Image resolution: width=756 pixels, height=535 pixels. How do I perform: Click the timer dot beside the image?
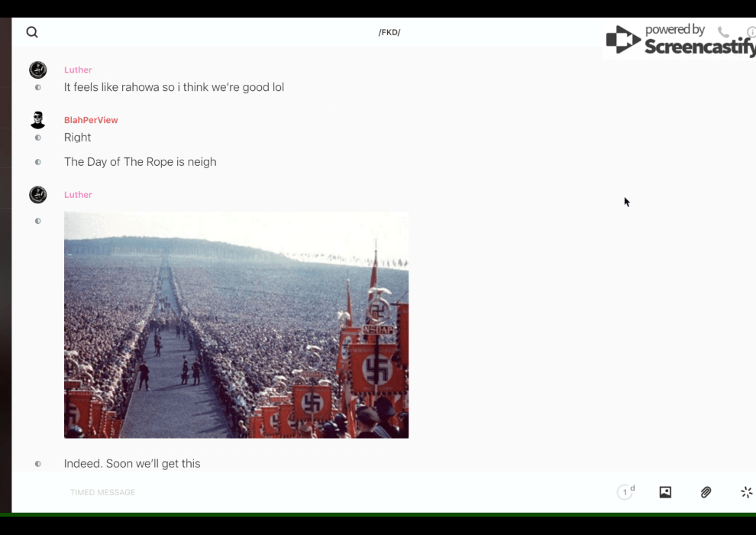[38, 221]
